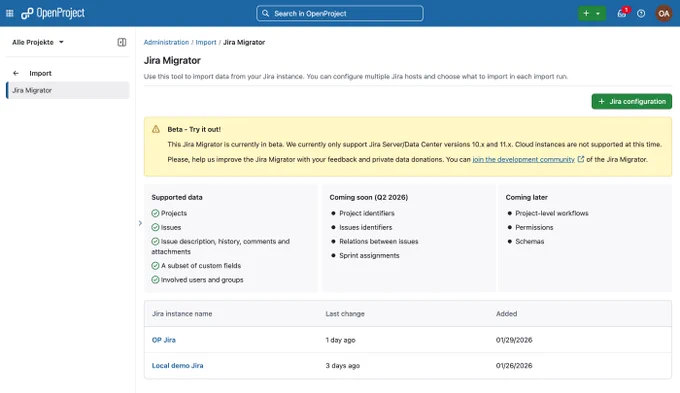Open the OA user avatar menu

tap(664, 13)
